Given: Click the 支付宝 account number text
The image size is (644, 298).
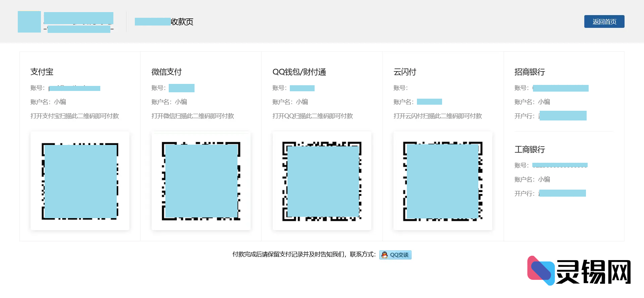Looking at the screenshot, I should coord(74,88).
